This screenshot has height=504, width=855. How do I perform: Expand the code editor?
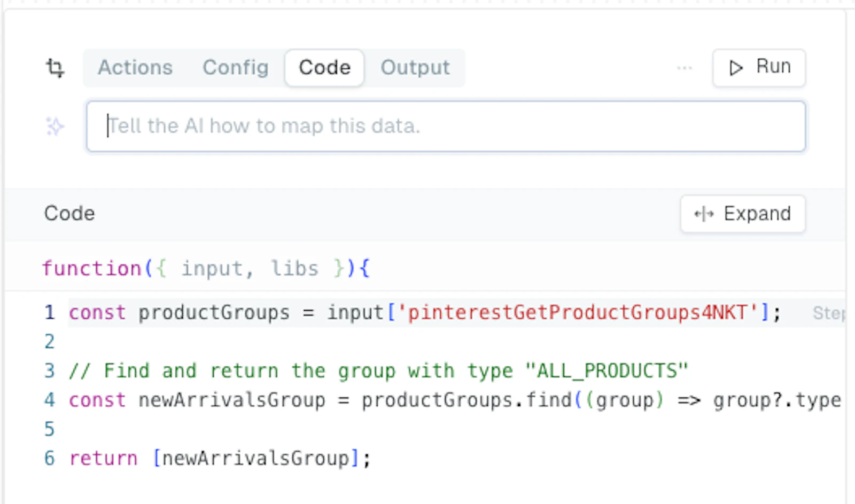click(743, 214)
